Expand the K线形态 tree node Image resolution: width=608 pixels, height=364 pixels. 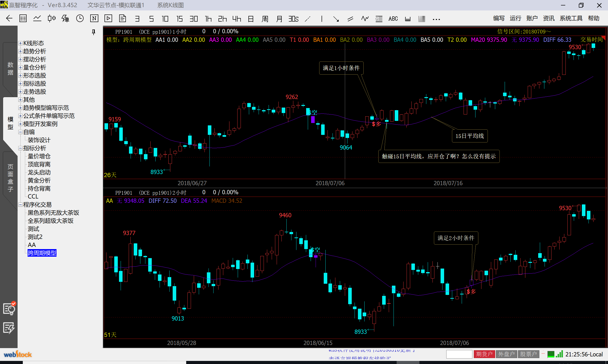[21, 43]
